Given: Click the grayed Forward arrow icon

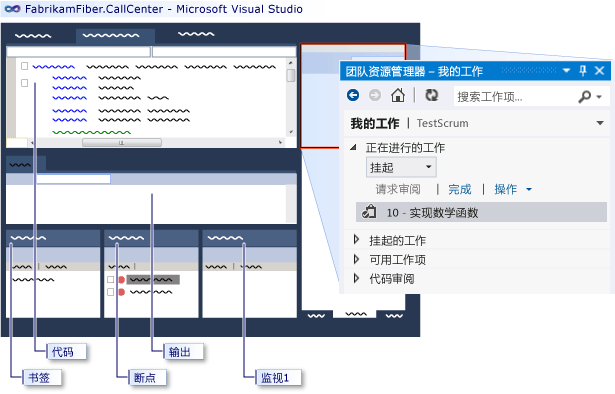Looking at the screenshot, I should tap(375, 95).
